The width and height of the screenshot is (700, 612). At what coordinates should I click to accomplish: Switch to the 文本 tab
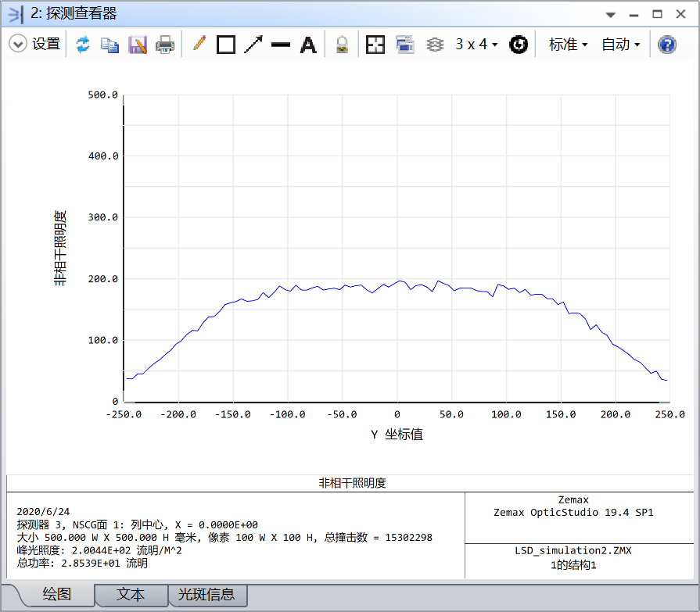click(131, 595)
